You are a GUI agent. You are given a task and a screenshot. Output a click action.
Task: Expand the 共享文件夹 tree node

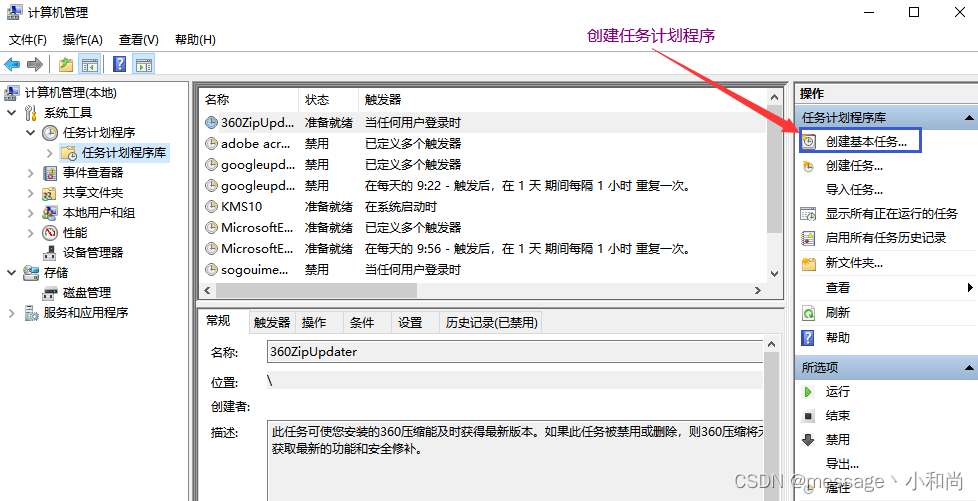coord(31,193)
